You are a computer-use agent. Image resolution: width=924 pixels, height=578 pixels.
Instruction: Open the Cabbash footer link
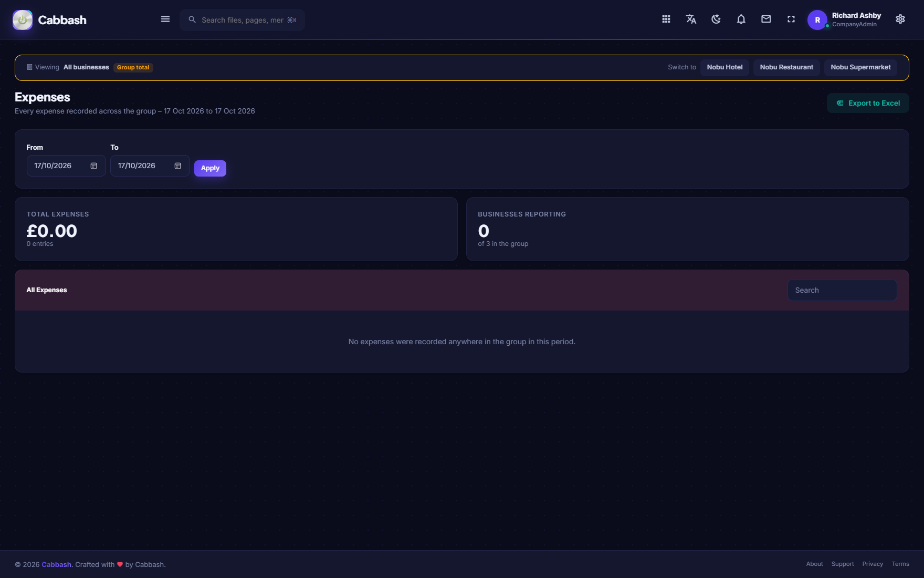[56, 564]
